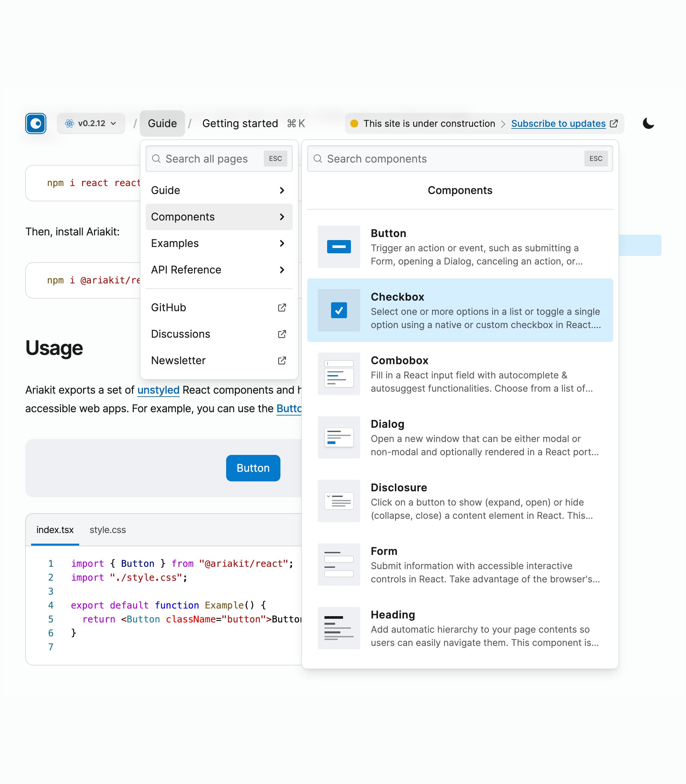Click the Button component thumbnail
The height and width of the screenshot is (784, 686).
[339, 247]
